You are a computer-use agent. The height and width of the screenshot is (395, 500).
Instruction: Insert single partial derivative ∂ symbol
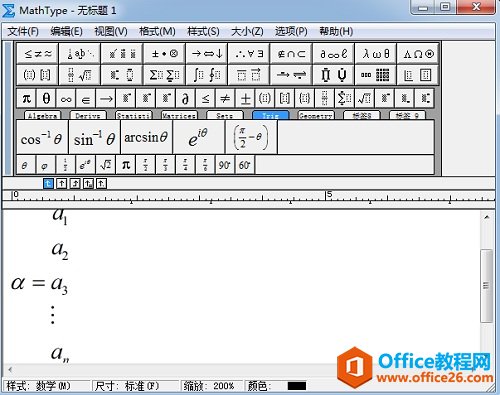tap(185, 99)
